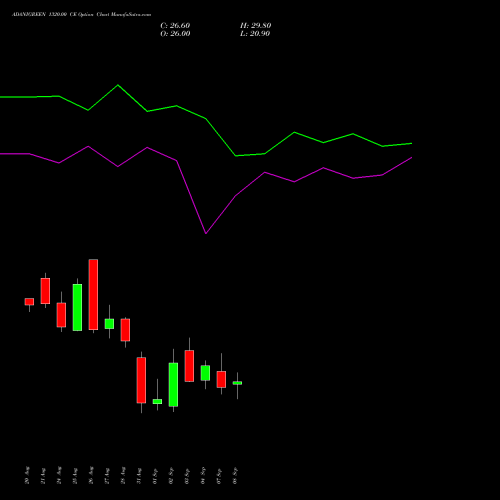Select the 31 Aug date label

pos(139,476)
